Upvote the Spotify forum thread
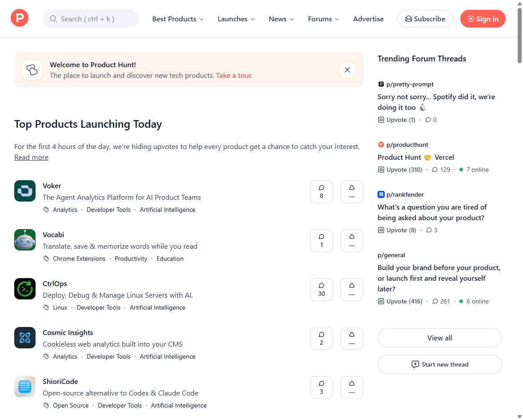The image size is (523, 420). (397, 120)
